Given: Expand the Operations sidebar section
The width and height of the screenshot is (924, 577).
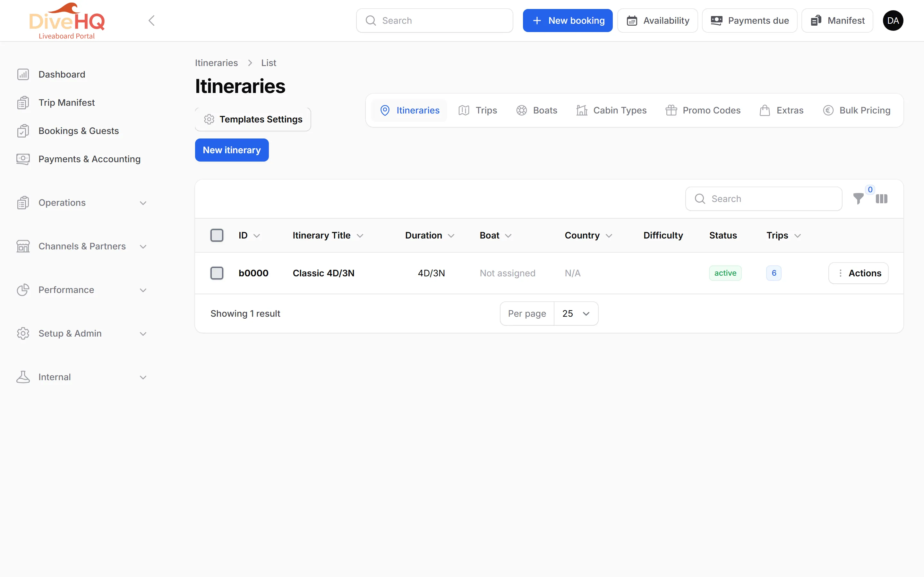Looking at the screenshot, I should point(82,203).
